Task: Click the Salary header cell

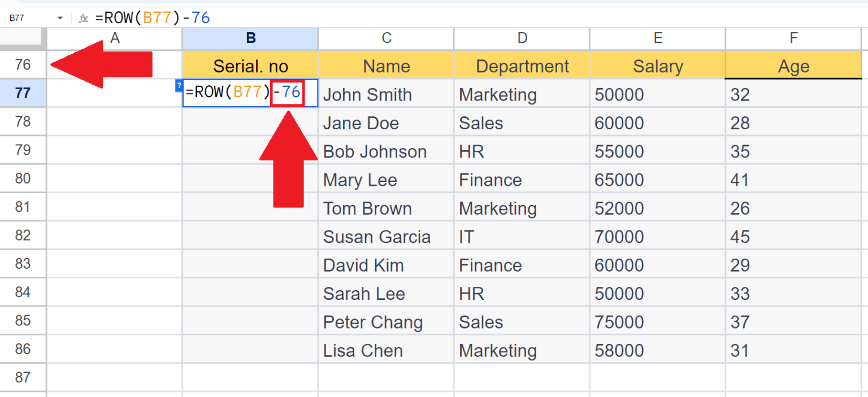Action: tap(657, 65)
